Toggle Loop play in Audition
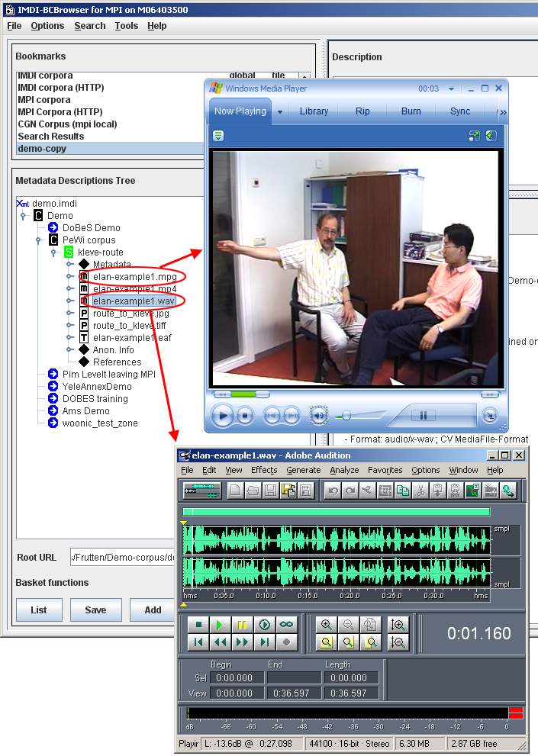This screenshot has width=538, height=756. (287, 625)
